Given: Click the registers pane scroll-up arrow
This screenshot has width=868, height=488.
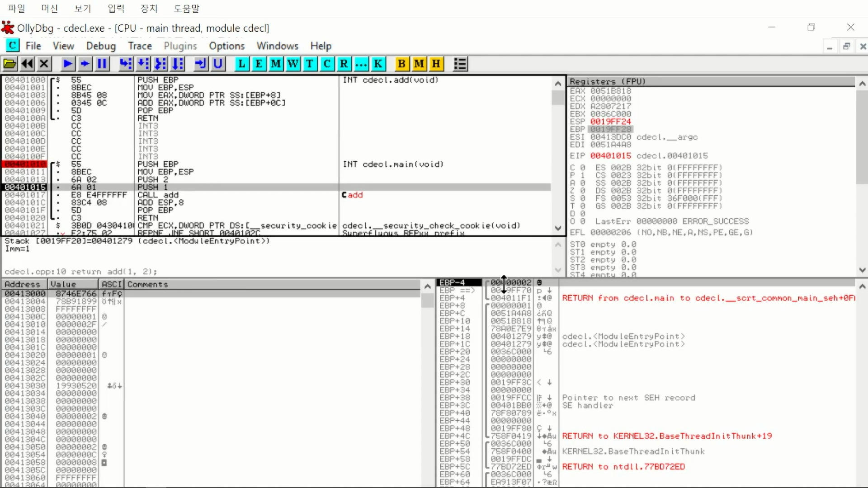Looking at the screenshot, I should (x=862, y=84).
